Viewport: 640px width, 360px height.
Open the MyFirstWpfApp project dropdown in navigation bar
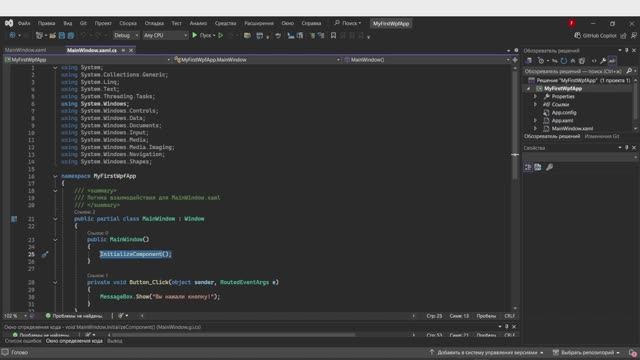coord(87,60)
